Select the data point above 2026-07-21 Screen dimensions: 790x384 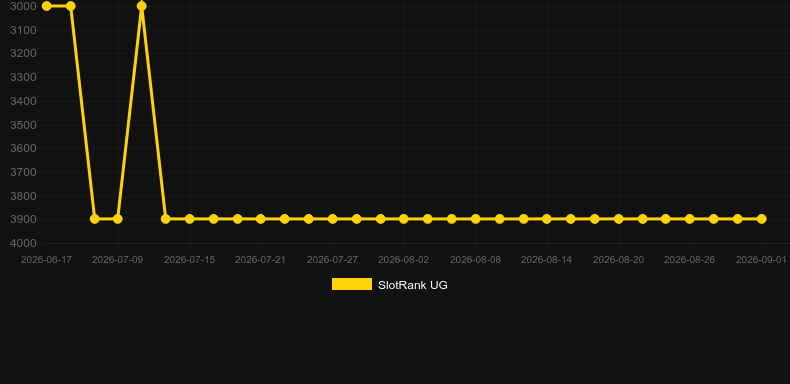click(x=260, y=219)
